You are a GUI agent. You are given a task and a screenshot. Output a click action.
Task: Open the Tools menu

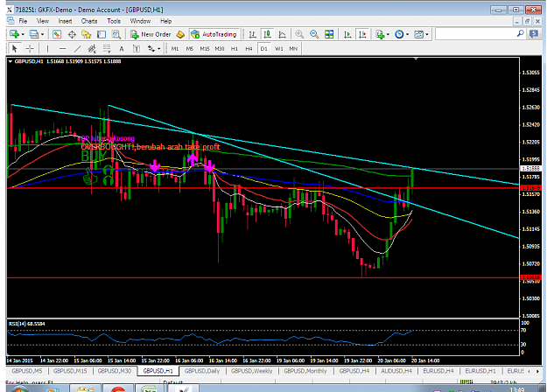pyautogui.click(x=114, y=21)
